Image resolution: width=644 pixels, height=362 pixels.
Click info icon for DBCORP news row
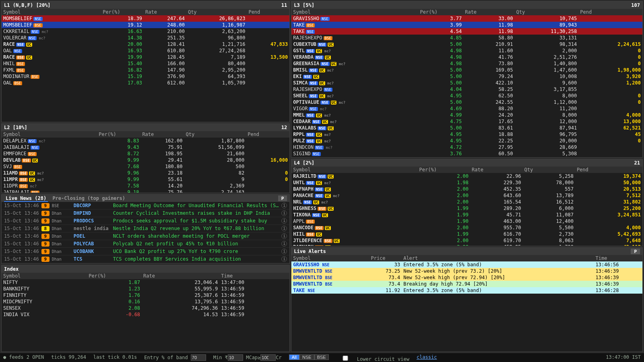(x=284, y=206)
